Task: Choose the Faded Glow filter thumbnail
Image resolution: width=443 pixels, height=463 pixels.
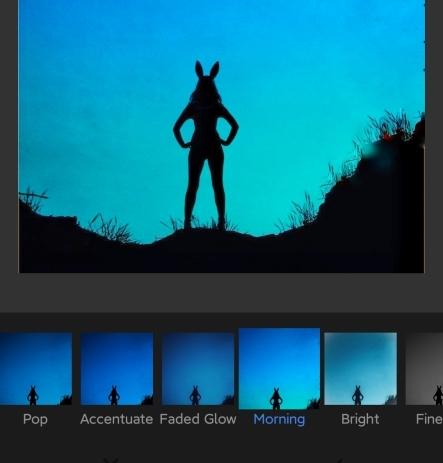Action: (198, 369)
